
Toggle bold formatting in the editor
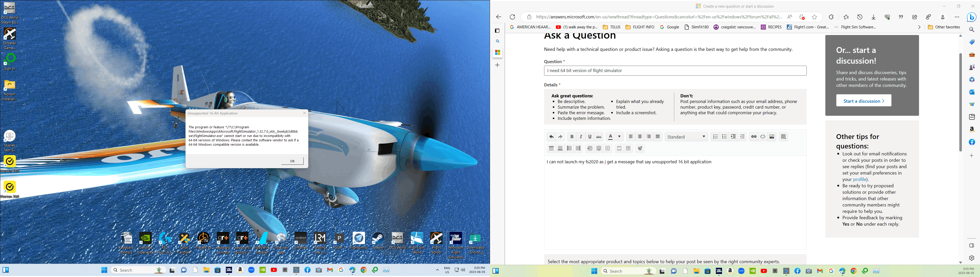(x=572, y=137)
